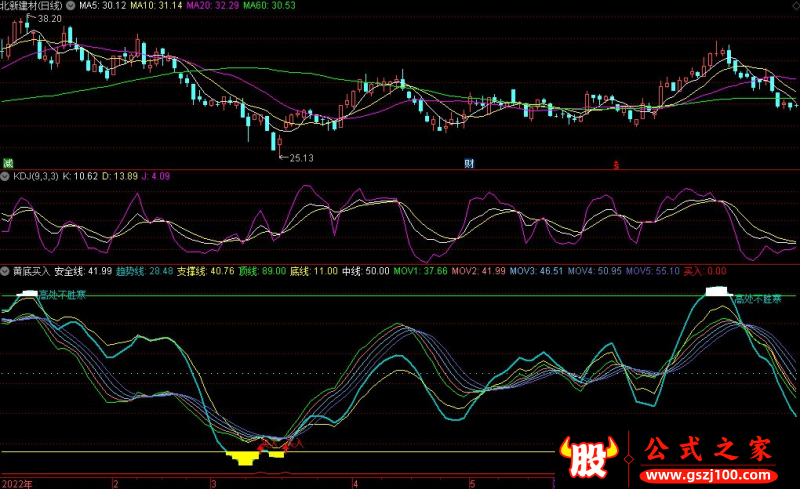The width and height of the screenshot is (800, 489).
Task: Collapse the main chart panel arrow icon
Action: (x=6, y=6)
